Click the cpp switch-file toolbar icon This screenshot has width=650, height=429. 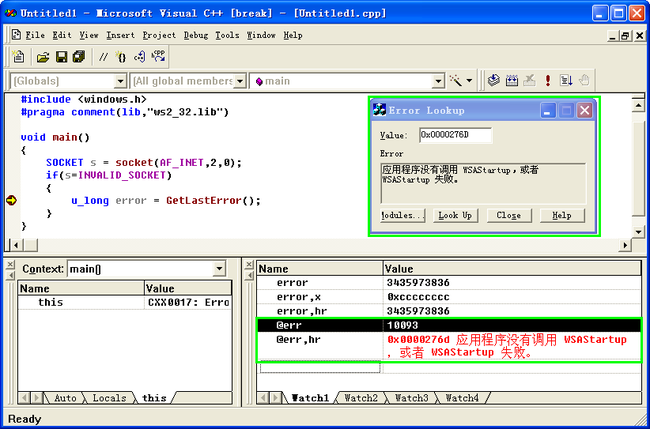click(x=158, y=56)
